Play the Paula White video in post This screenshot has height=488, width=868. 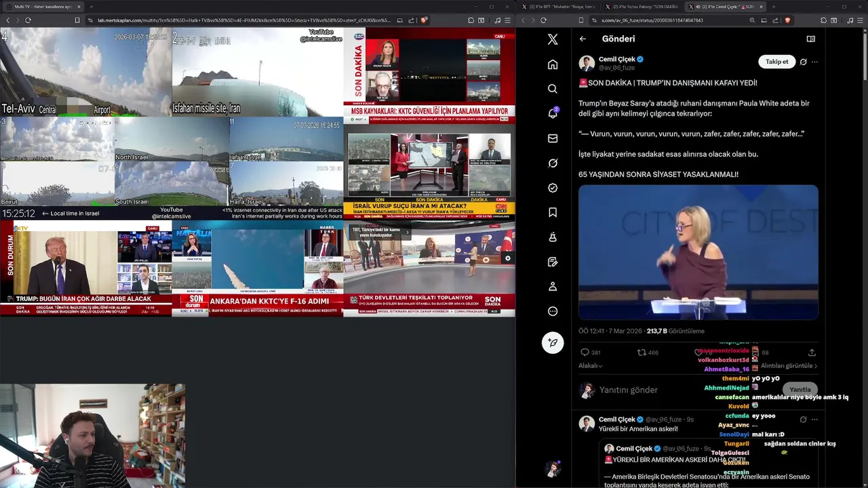[x=698, y=252]
